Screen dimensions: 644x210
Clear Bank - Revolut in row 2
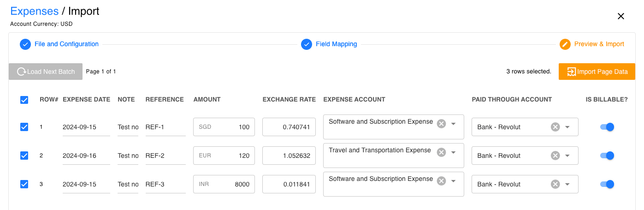coord(555,156)
